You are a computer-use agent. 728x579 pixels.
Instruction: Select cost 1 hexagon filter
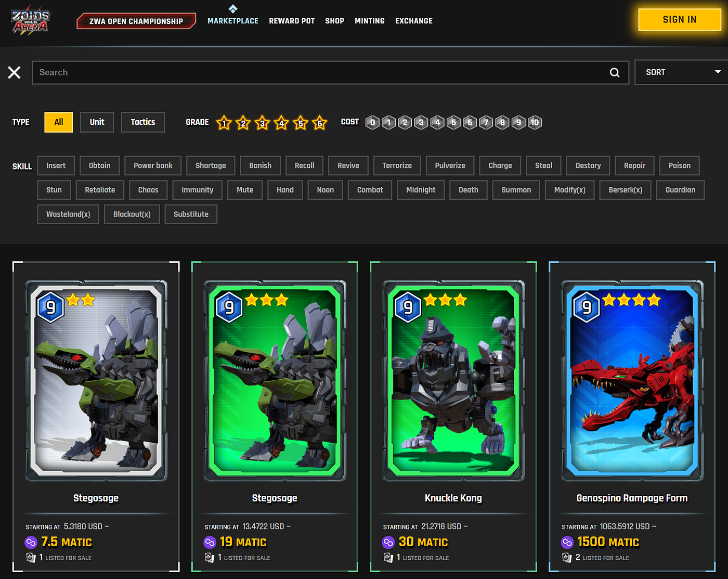[x=388, y=122]
